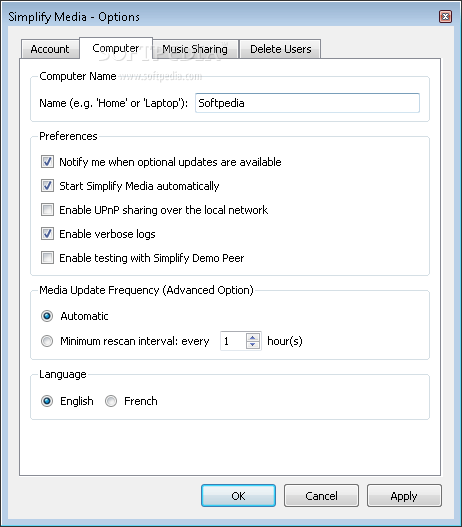
Task: Select Minimum rescan interval radio button
Action: pyautogui.click(x=47, y=341)
